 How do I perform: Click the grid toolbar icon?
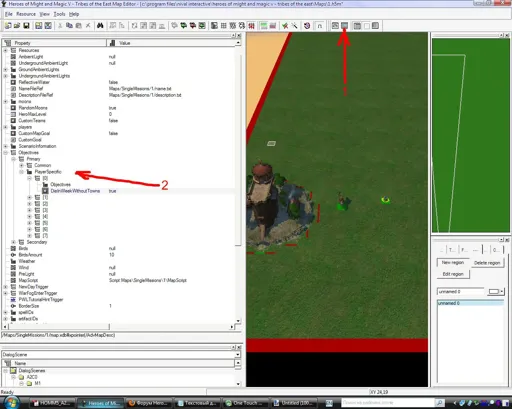tap(223, 26)
